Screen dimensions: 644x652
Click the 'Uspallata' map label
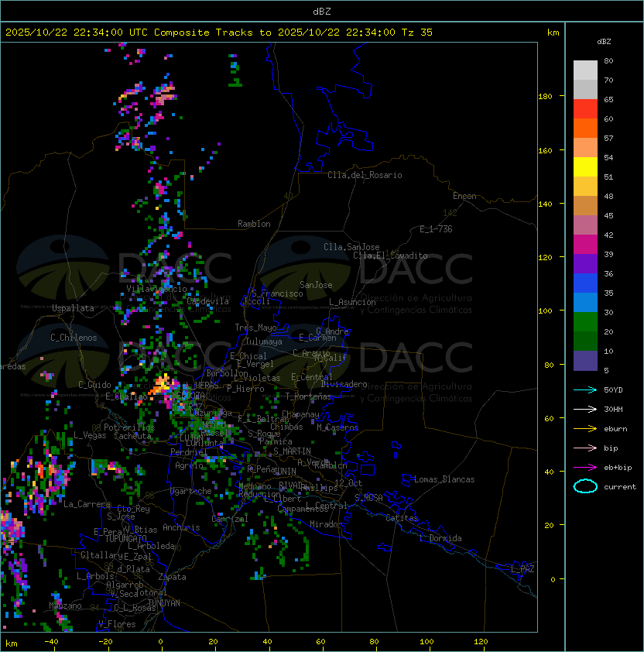pos(73,308)
